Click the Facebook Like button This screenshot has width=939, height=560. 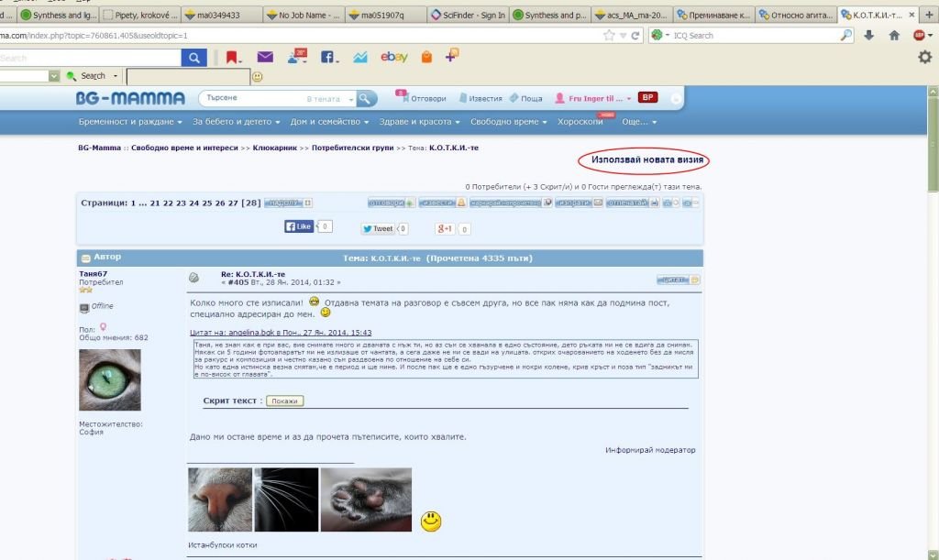tap(299, 226)
